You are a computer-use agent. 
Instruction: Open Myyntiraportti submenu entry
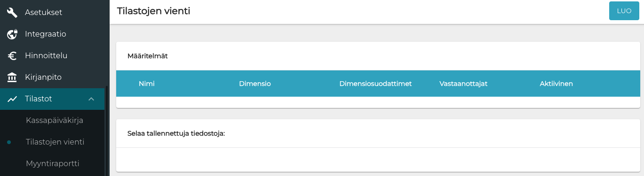click(x=52, y=163)
